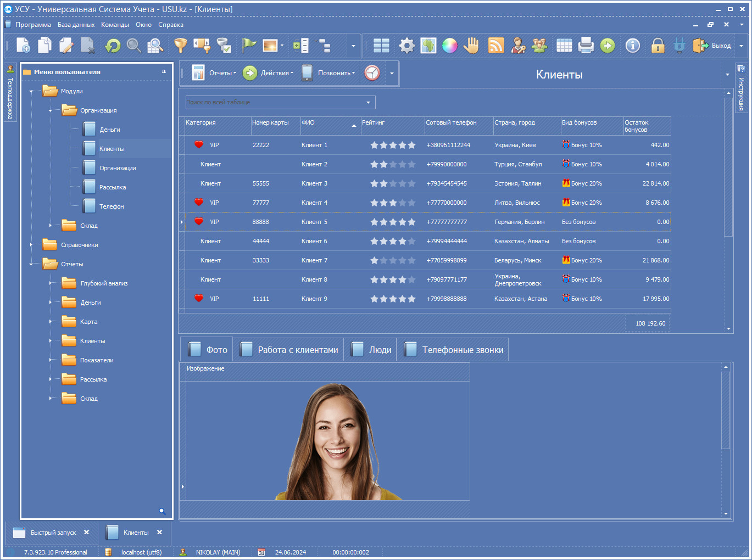This screenshot has width=752, height=560.
Task: Click the Выход exit button
Action: click(x=712, y=46)
